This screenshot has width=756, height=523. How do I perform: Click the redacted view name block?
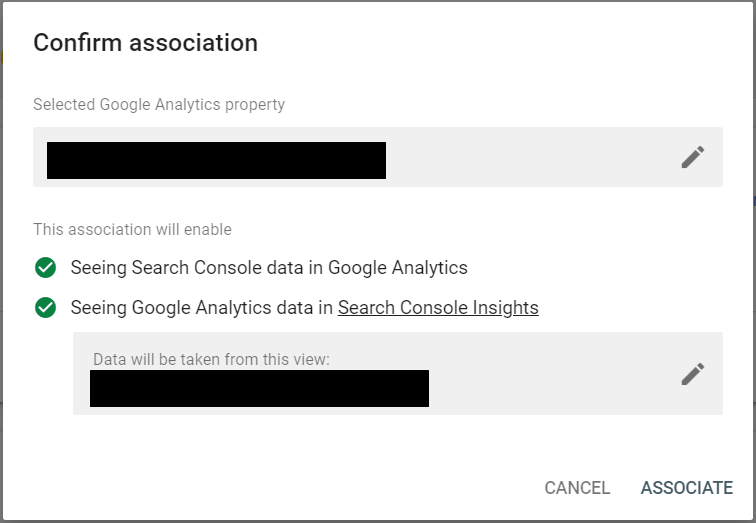point(259,388)
